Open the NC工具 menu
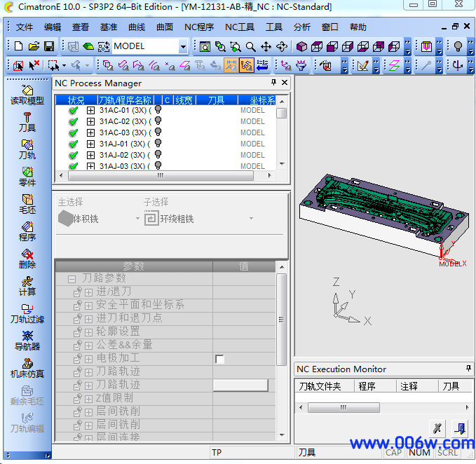Viewport: 476px width, 464px height. pos(240,27)
